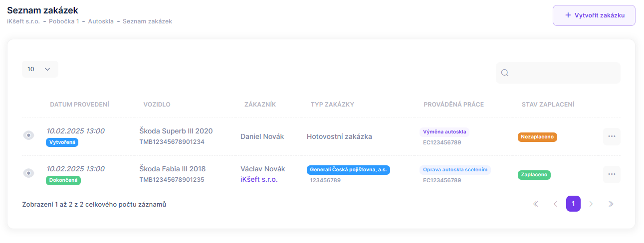Sort by Datum provedení column header
Screen dimensions: 644x243
click(x=79, y=105)
